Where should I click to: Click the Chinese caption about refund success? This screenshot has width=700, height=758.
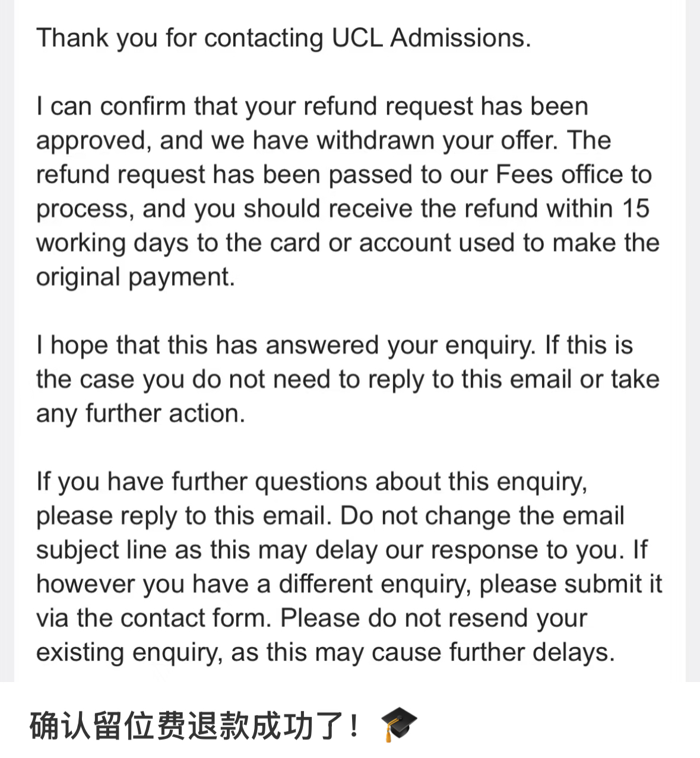(194, 725)
